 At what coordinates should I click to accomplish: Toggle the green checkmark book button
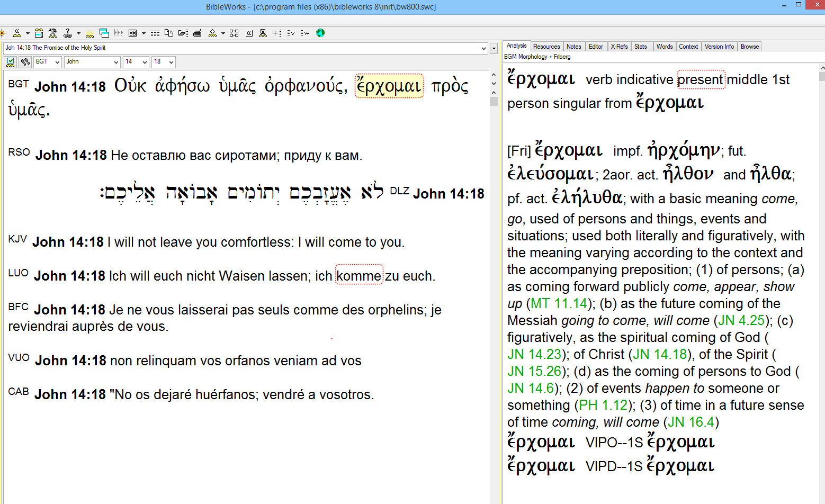10,62
